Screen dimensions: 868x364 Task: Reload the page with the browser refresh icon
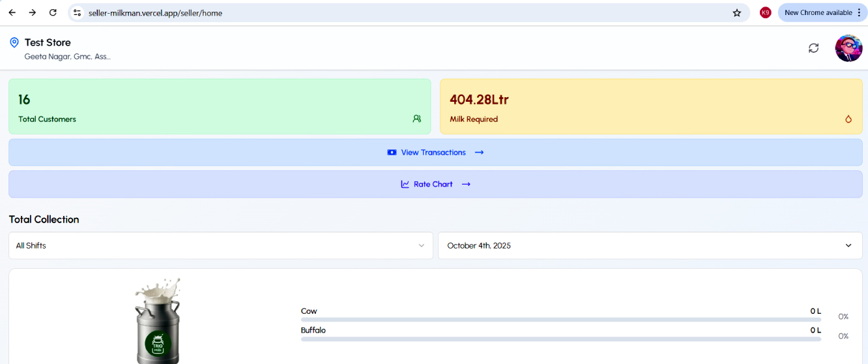click(x=53, y=12)
